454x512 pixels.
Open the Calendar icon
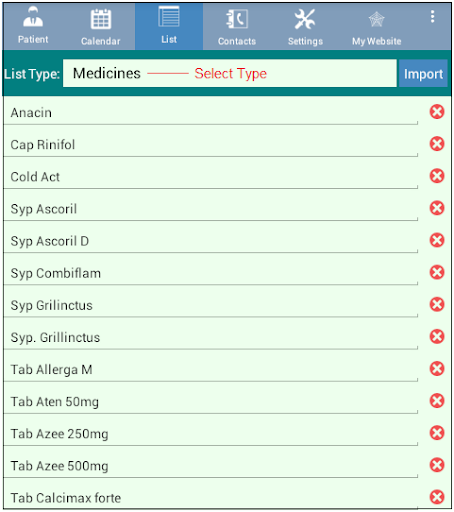tap(101, 19)
